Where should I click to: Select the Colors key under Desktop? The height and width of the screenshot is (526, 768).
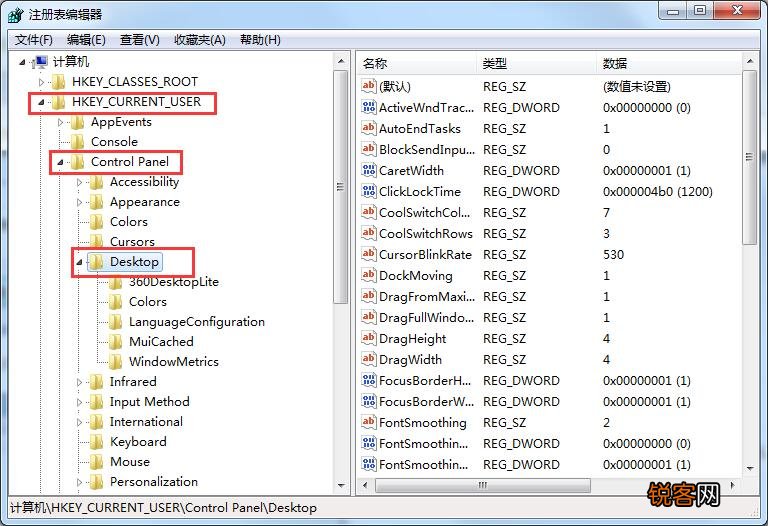147,302
